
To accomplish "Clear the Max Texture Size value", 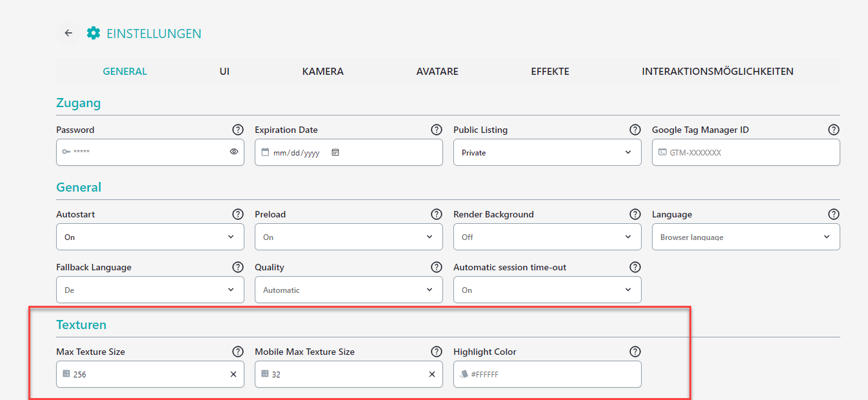I will point(233,374).
